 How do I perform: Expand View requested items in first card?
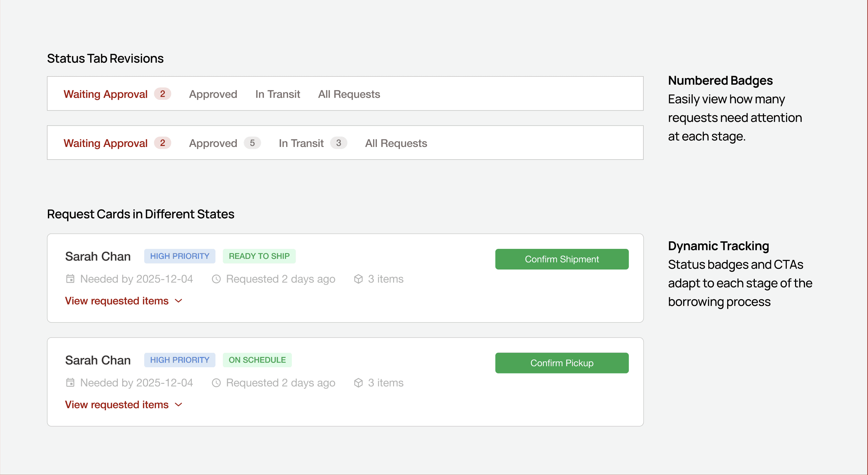(117, 301)
